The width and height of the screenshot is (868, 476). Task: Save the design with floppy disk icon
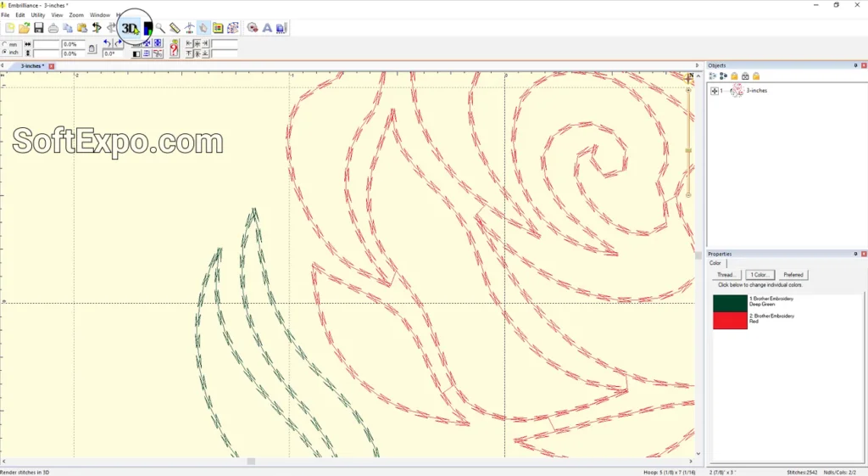(39, 28)
